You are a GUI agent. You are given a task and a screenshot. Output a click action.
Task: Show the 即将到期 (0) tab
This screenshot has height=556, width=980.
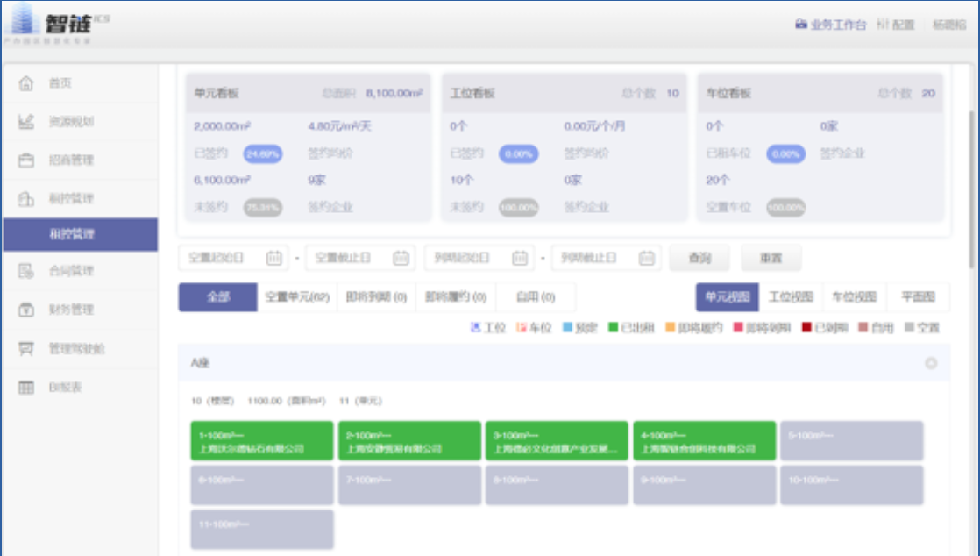pyautogui.click(x=376, y=297)
